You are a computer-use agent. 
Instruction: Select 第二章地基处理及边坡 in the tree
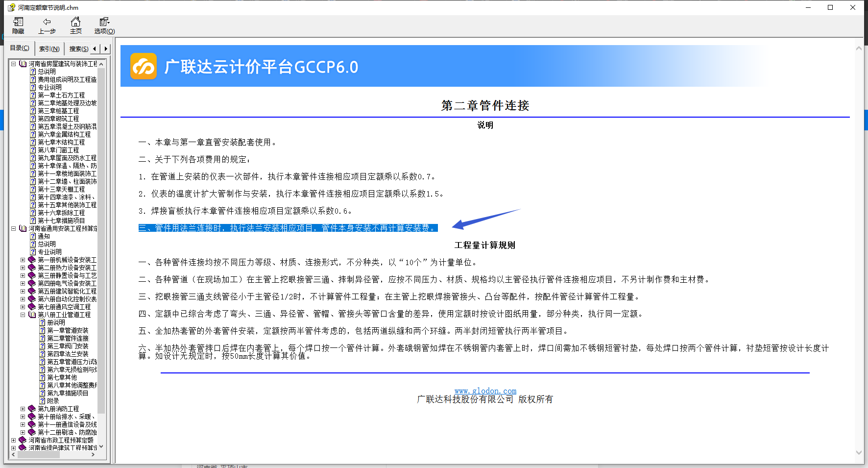point(68,103)
